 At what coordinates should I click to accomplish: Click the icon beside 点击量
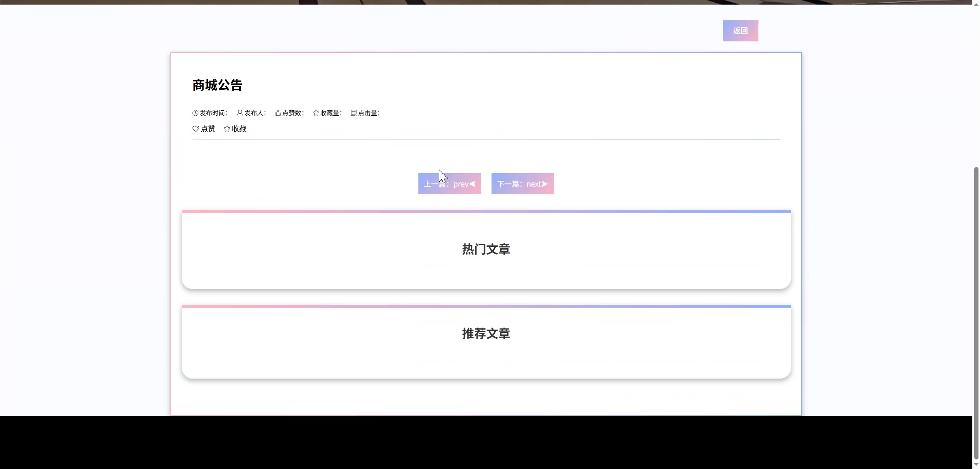tap(354, 113)
